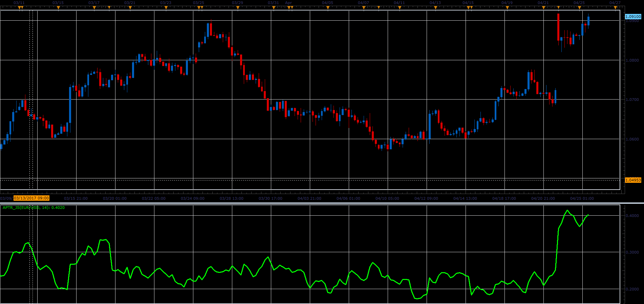Click the orange triangle marker for 03/15
The height and width of the screenshot is (304, 644).
click(x=58, y=7)
